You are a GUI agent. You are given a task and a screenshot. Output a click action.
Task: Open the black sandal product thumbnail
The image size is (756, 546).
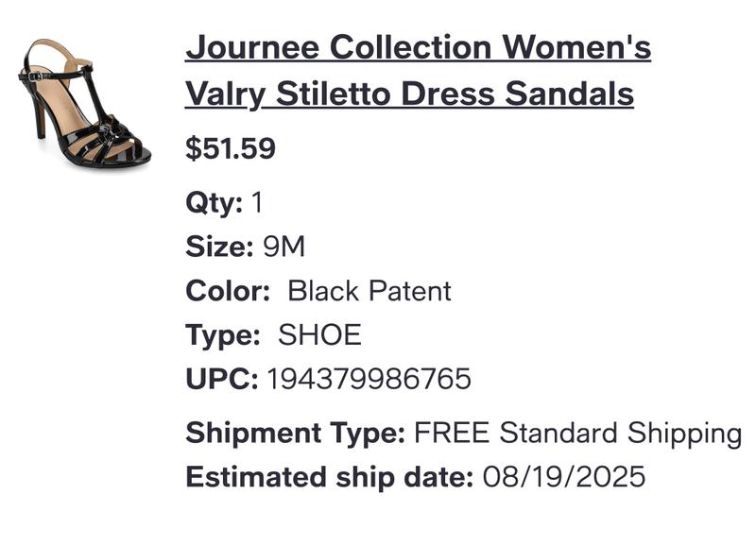pyautogui.click(x=84, y=103)
